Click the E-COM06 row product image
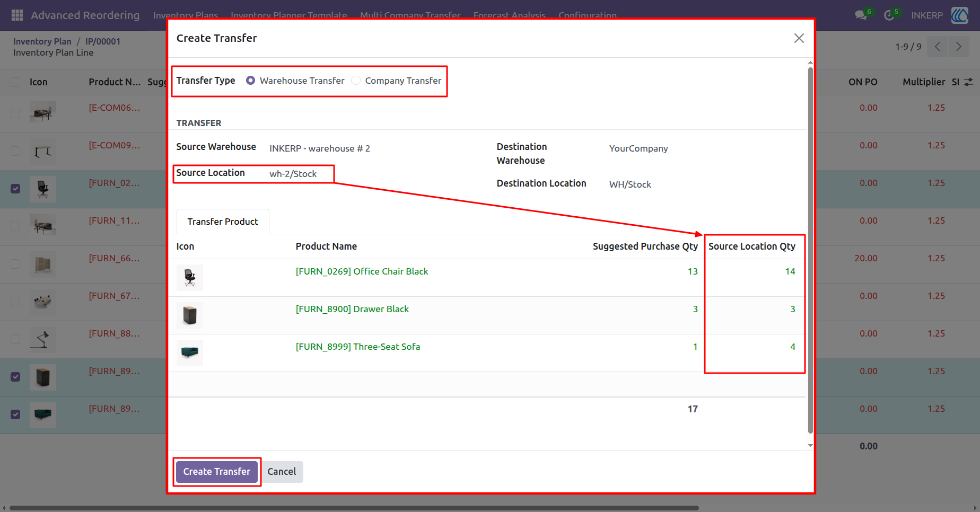 point(43,113)
